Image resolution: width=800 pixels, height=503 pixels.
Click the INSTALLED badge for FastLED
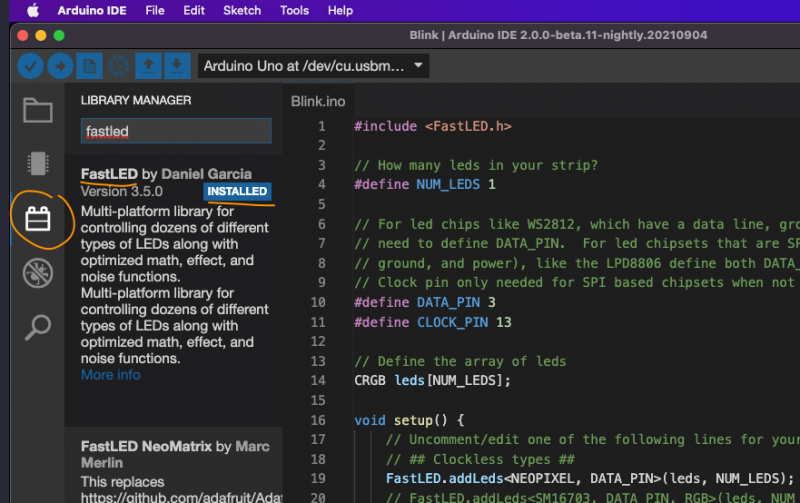point(237,191)
